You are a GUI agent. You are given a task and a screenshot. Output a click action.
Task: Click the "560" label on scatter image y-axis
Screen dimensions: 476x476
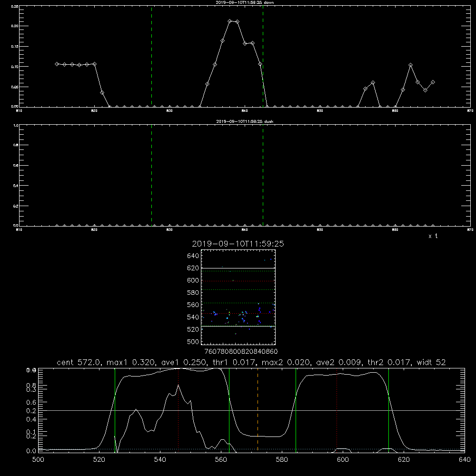193,305
